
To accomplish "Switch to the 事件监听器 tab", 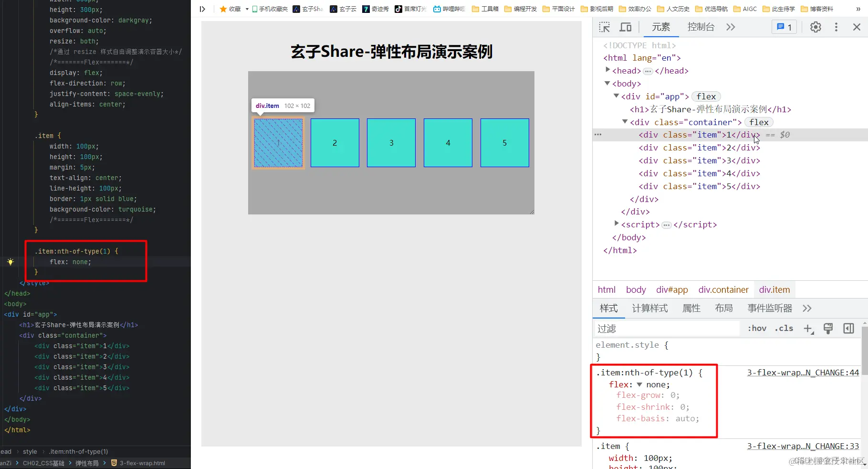I will pos(770,309).
